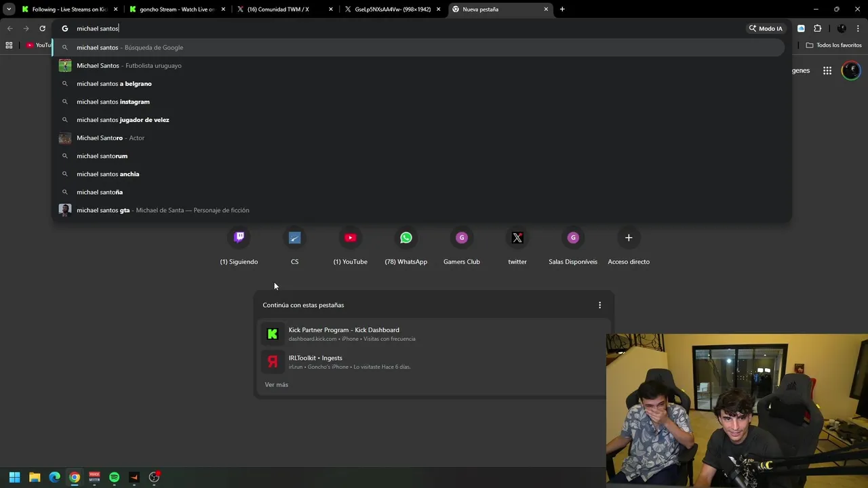Open the YouTube shortcut tile
868x488 pixels.
click(x=350, y=247)
